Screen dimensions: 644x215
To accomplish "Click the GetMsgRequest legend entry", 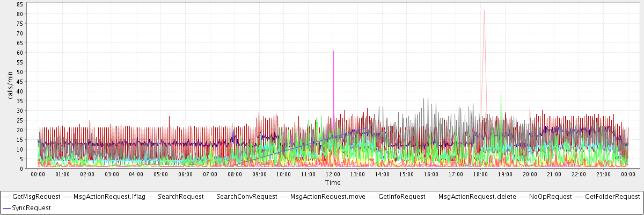I will (36, 197).
